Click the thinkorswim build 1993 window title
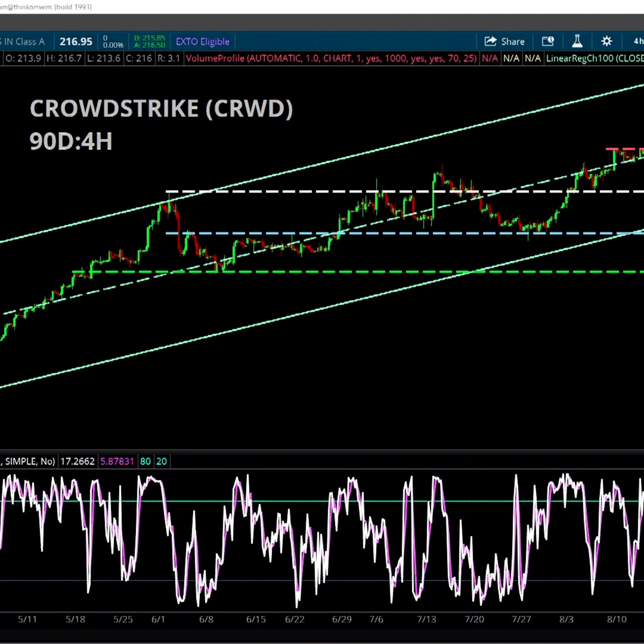Image resolution: width=644 pixels, height=644 pixels. (x=46, y=7)
